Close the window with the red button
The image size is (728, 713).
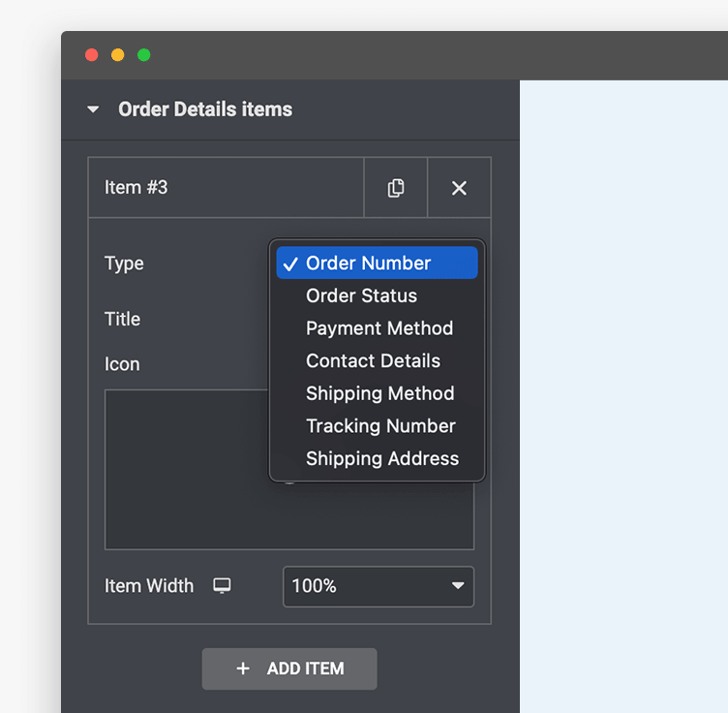coord(92,55)
